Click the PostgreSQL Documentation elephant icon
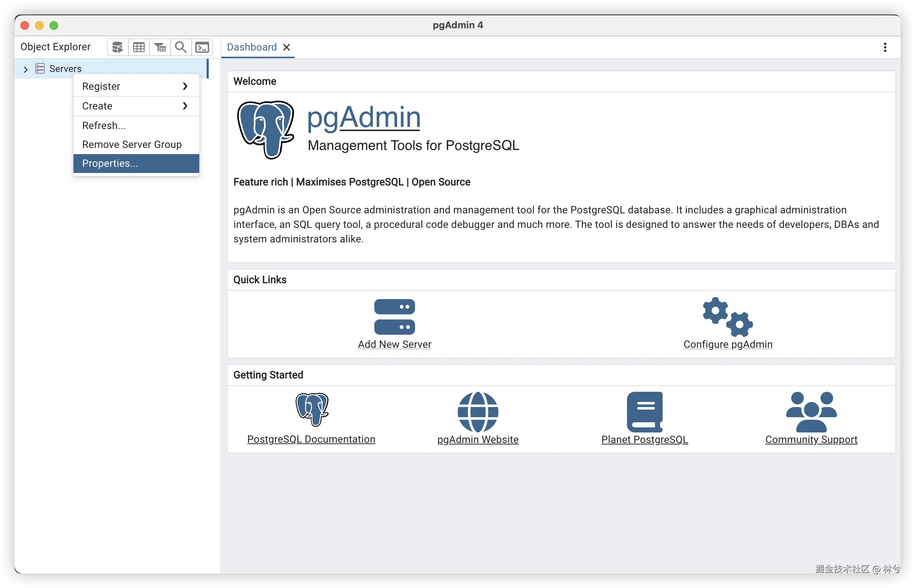 (312, 409)
